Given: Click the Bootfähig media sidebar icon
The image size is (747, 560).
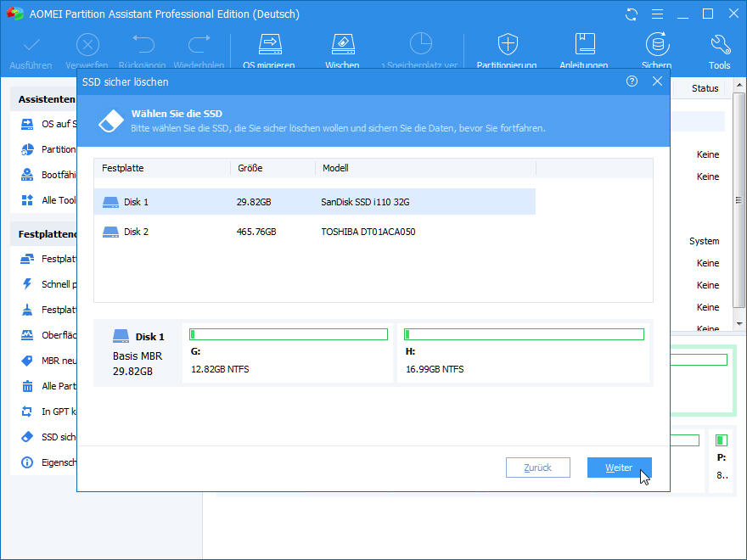Looking at the screenshot, I should tap(27, 175).
